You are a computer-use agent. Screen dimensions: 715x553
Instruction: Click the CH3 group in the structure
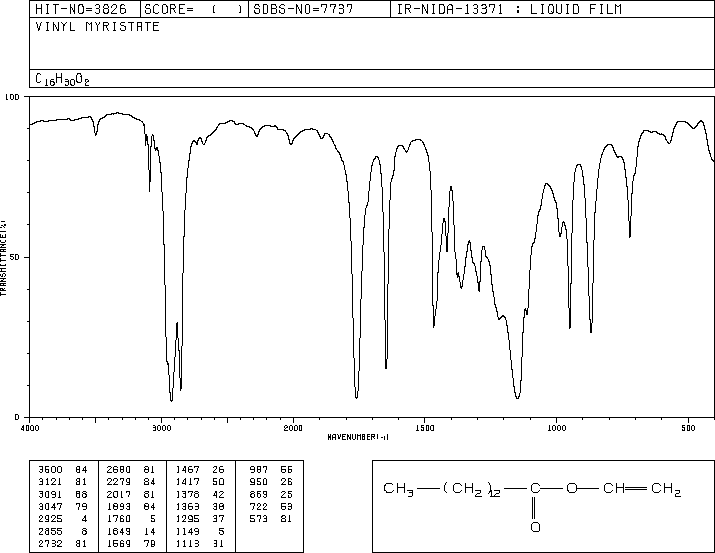[399, 490]
